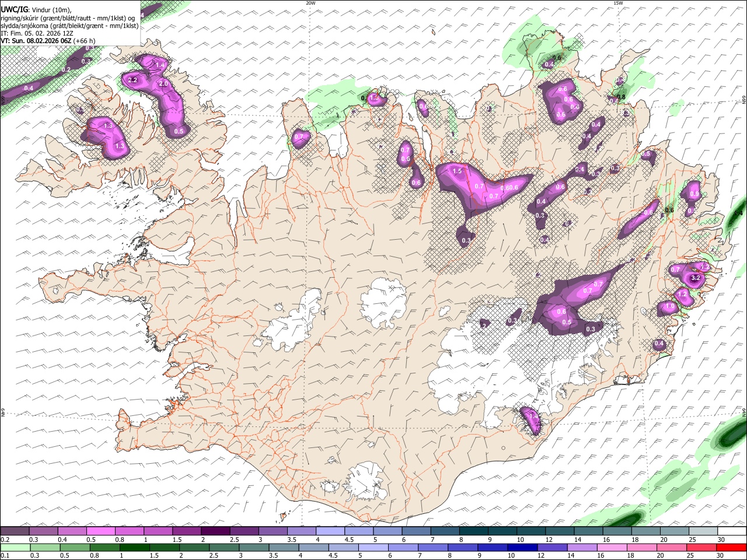
Task: Select the 25 red-pink swatch, lower scale
Action: 700,547
